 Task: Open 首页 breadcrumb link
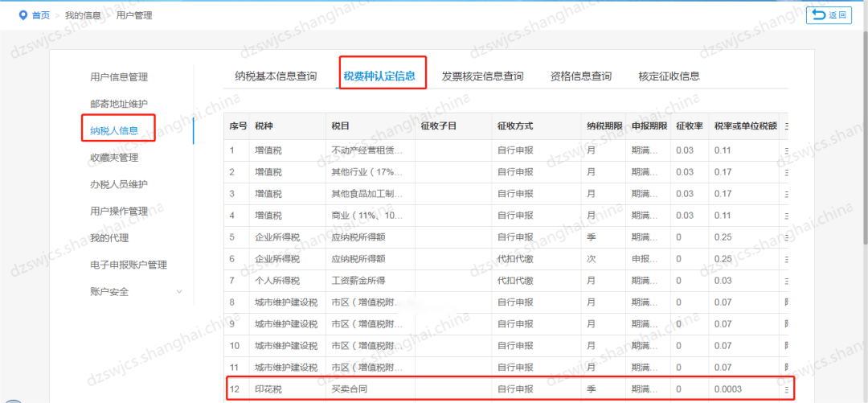[x=40, y=15]
